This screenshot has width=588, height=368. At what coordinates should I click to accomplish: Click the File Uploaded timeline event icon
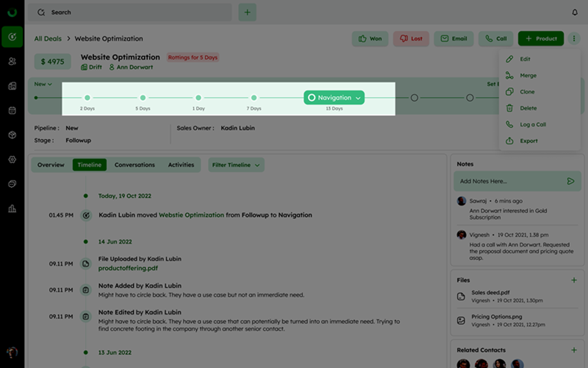click(x=86, y=264)
